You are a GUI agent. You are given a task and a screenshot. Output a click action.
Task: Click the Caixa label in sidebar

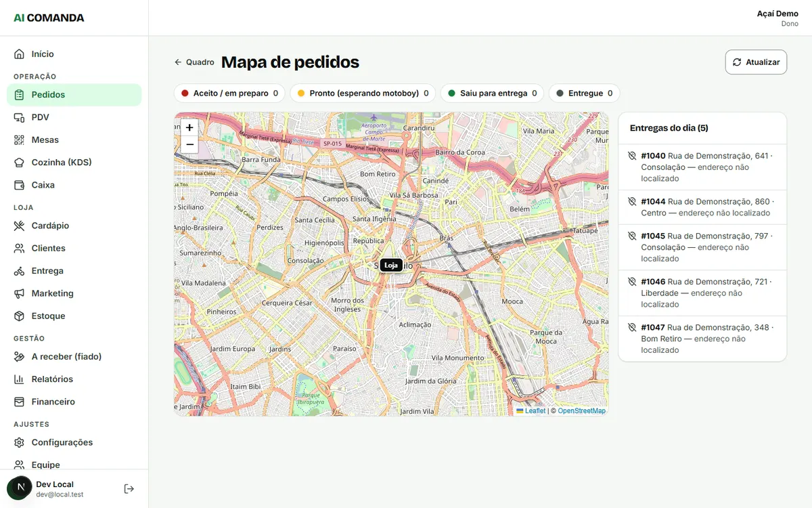(43, 185)
